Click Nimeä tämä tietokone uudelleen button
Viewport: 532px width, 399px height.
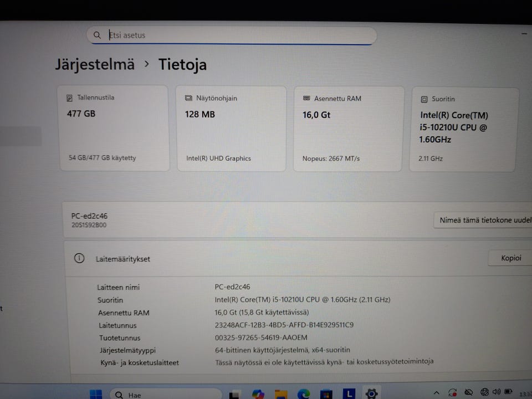483,220
